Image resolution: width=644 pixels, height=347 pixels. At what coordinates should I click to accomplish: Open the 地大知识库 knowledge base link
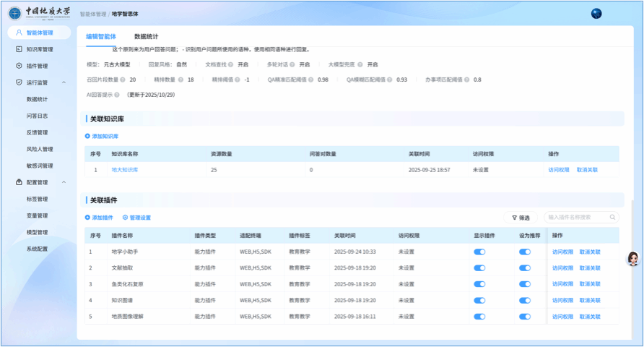pos(124,170)
